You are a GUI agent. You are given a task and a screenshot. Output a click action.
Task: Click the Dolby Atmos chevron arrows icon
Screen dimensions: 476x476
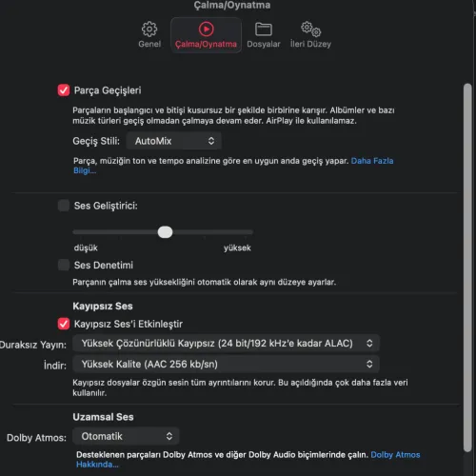click(169, 436)
